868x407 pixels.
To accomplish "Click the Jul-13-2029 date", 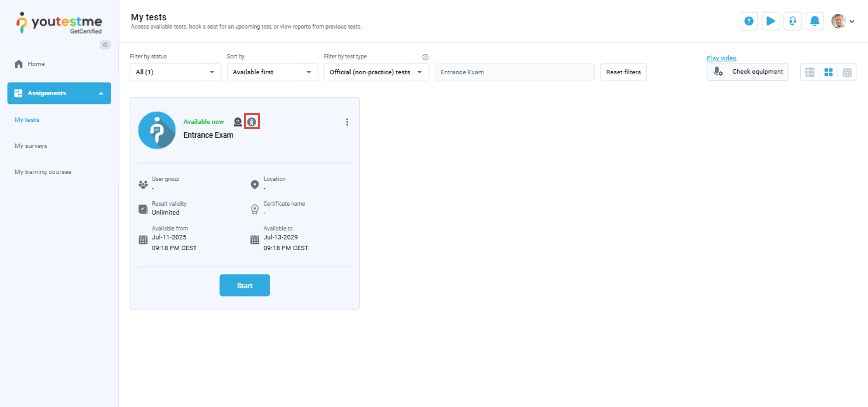I will pyautogui.click(x=281, y=237).
